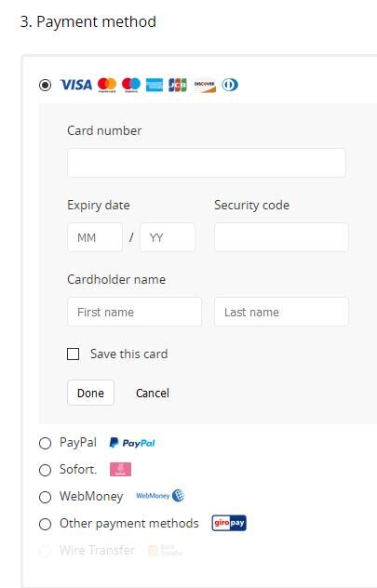Select Other payment methods radio button
Viewport: 377px width, 588px height.
click(45, 524)
